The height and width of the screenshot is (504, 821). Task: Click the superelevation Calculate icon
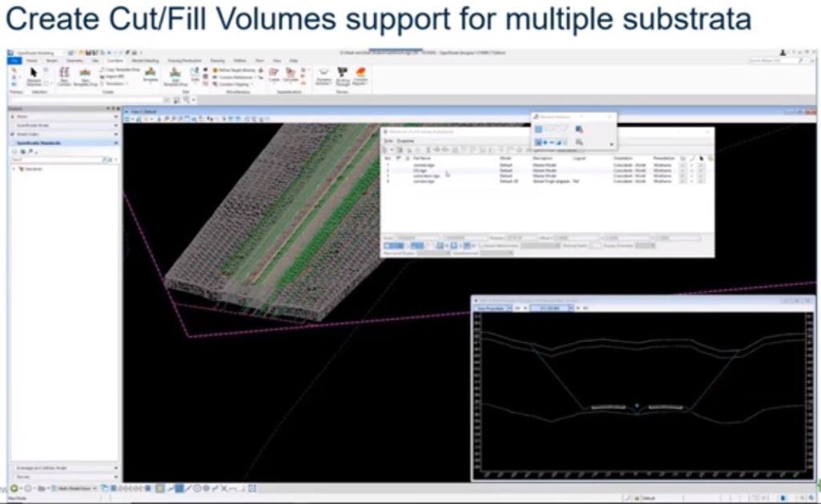[x=291, y=75]
